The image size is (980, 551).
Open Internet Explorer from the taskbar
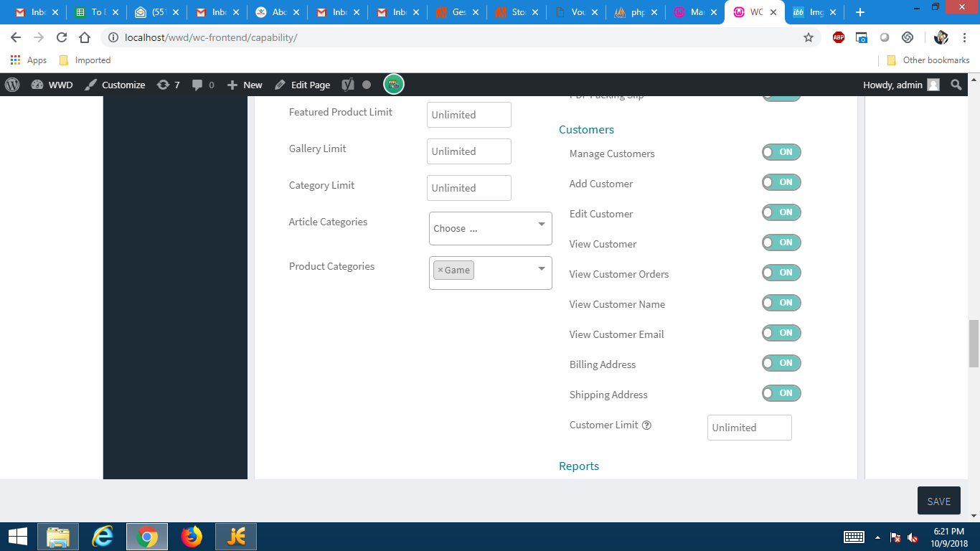click(103, 537)
